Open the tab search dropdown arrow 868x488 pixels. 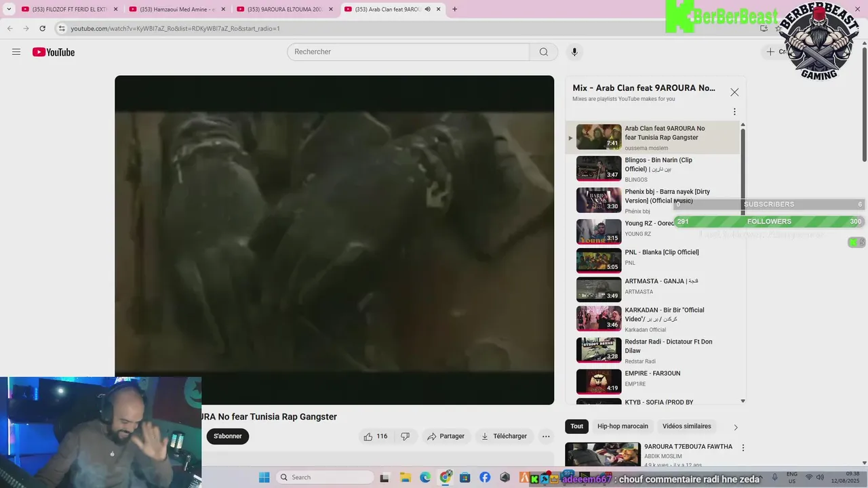pos(9,9)
